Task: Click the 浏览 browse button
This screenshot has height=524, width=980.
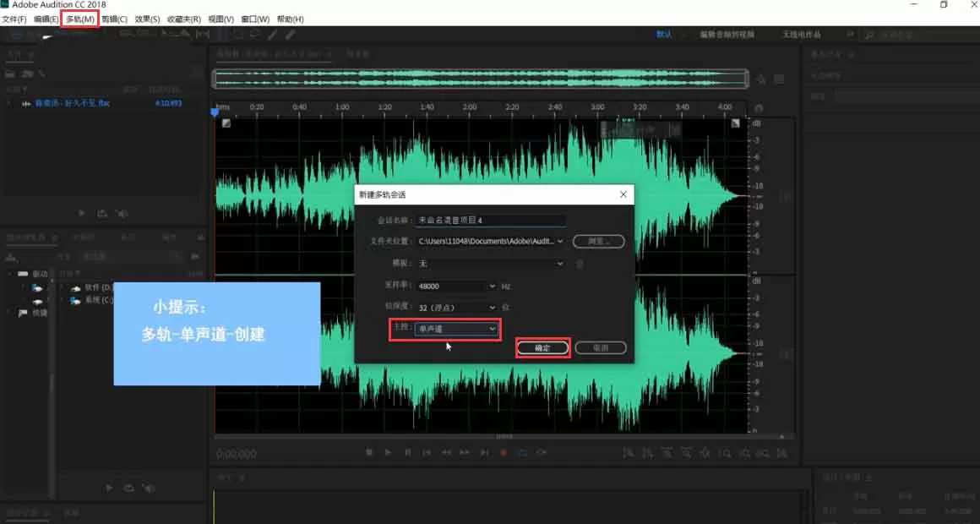Action: pyautogui.click(x=599, y=242)
